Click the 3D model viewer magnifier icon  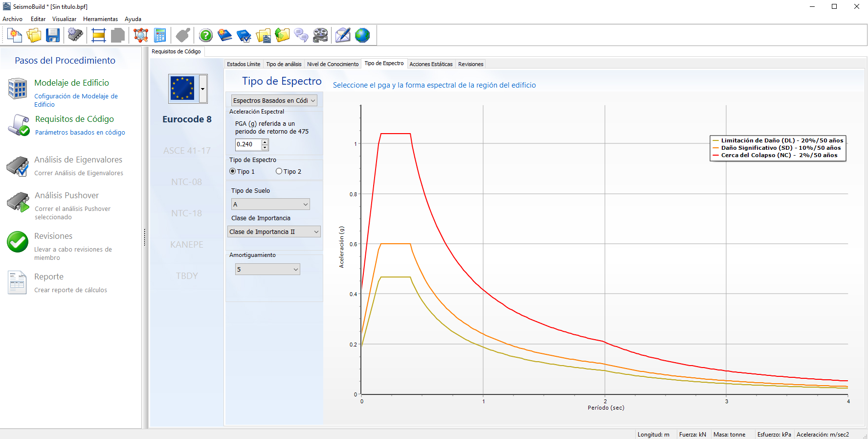coord(141,35)
